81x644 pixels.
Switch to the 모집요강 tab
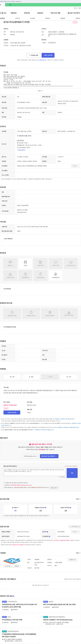click(x=3, y=18)
